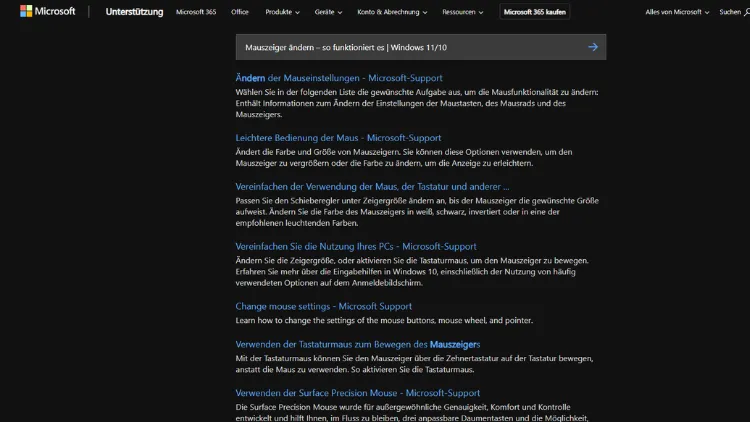750x422 pixels.
Task: Open 'Verwenden der Surface Precision Mouse' result
Action: point(357,393)
